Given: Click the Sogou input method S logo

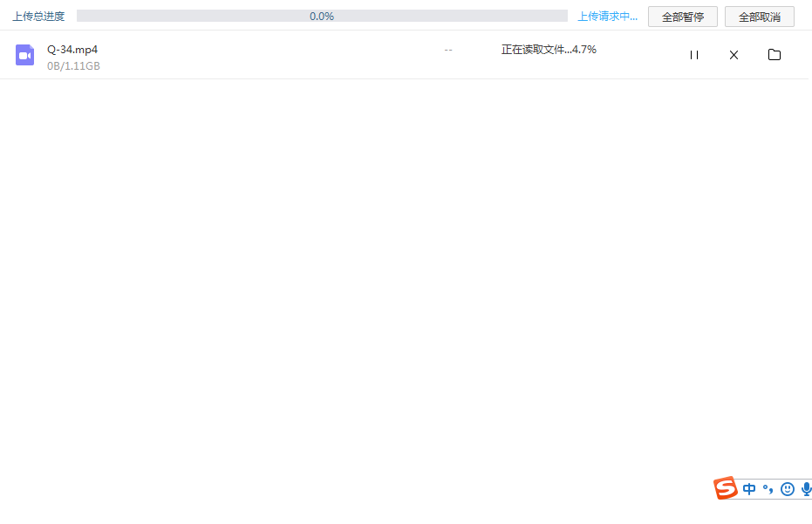Looking at the screenshot, I should click(x=726, y=487).
